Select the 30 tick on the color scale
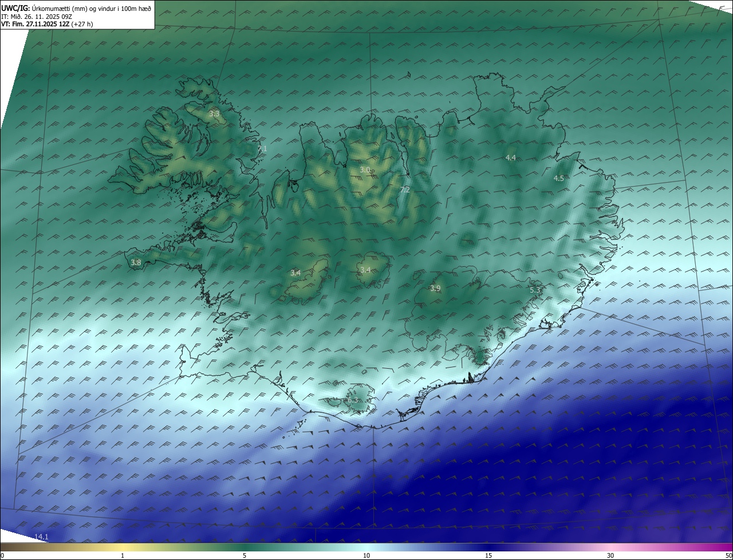The height and width of the screenshot is (560, 733). [610, 555]
